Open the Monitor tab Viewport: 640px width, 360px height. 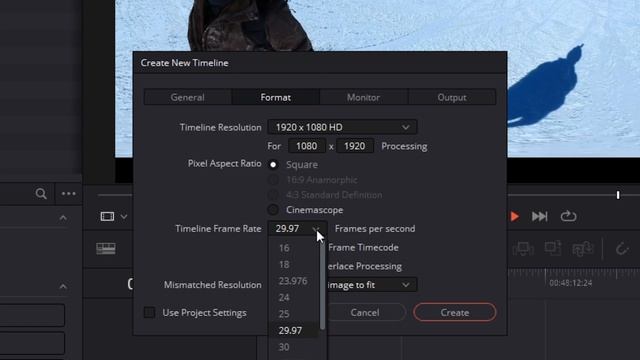363,98
